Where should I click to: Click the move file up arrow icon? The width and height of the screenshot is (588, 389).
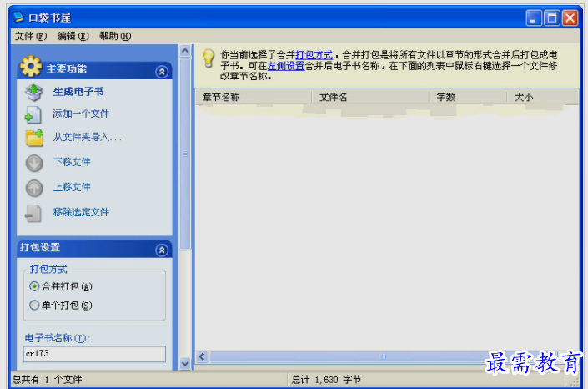34,188
